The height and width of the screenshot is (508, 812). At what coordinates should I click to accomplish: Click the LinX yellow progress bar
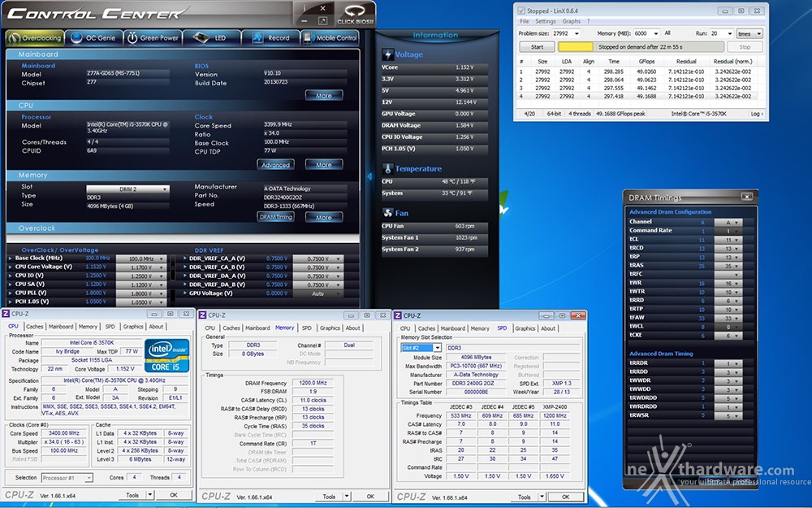(576, 46)
